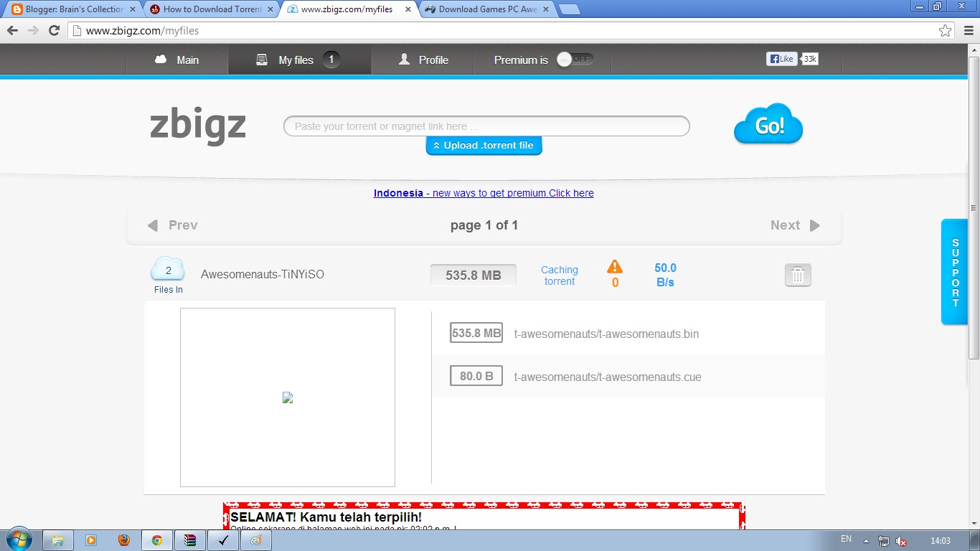980x551 pixels.
Task: Click the orange warning triangle icon
Action: (x=615, y=267)
